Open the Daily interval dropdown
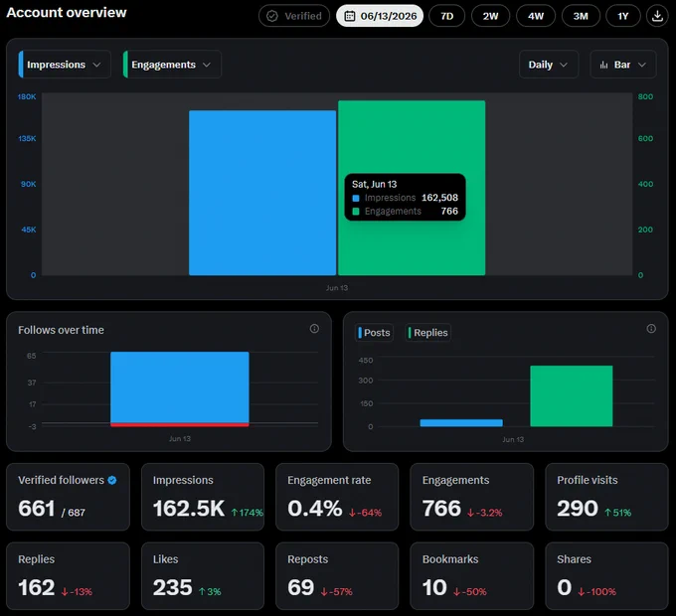Image resolution: width=676 pixels, height=616 pixels. [549, 65]
